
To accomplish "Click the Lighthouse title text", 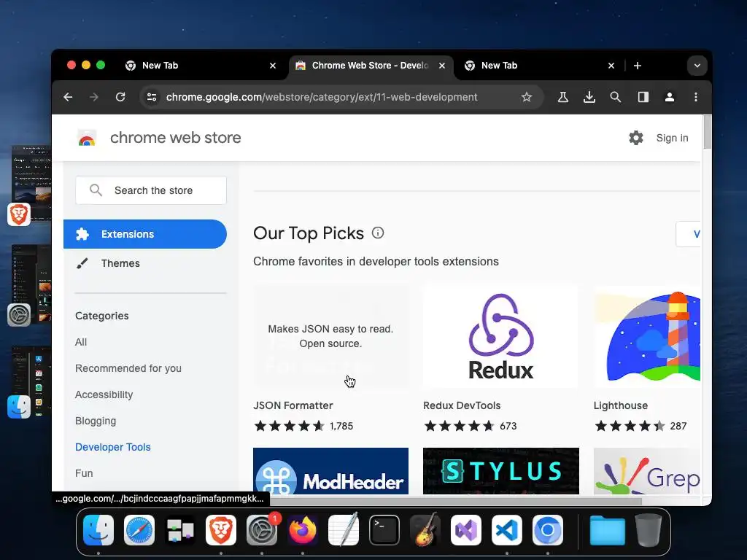I will point(621,405).
